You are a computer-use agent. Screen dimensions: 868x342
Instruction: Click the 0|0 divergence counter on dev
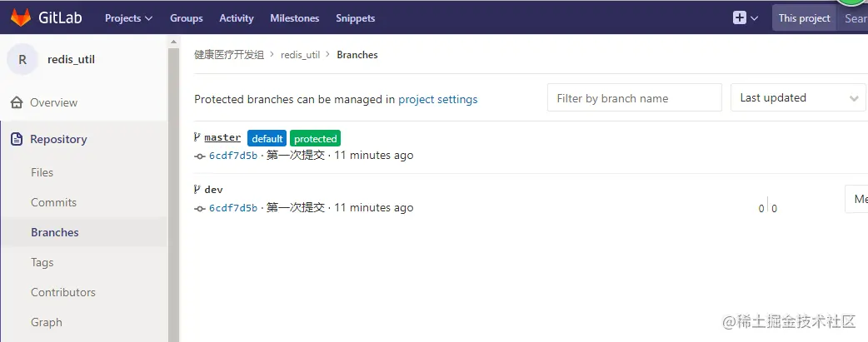(768, 207)
